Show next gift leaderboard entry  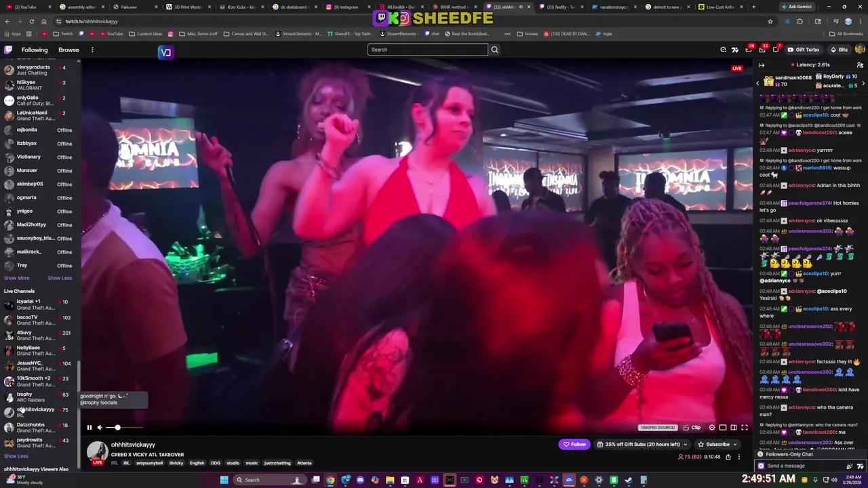pyautogui.click(x=863, y=83)
